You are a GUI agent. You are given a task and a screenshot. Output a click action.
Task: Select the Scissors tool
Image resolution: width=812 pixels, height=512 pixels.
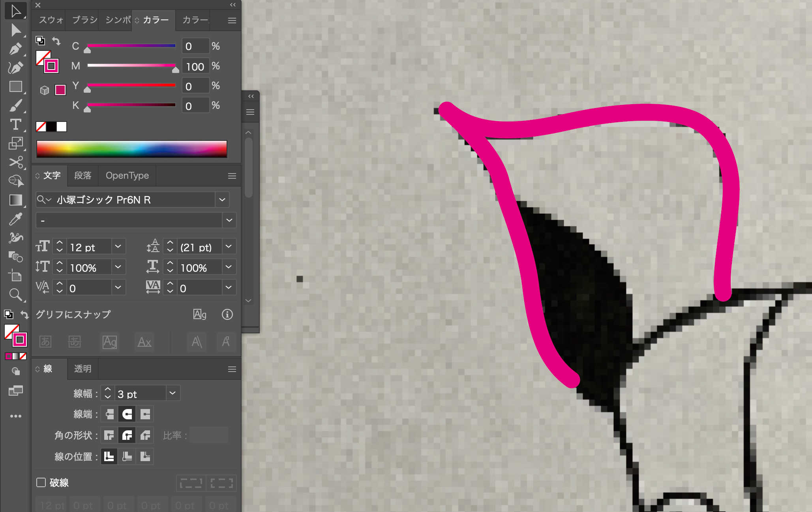coord(15,162)
